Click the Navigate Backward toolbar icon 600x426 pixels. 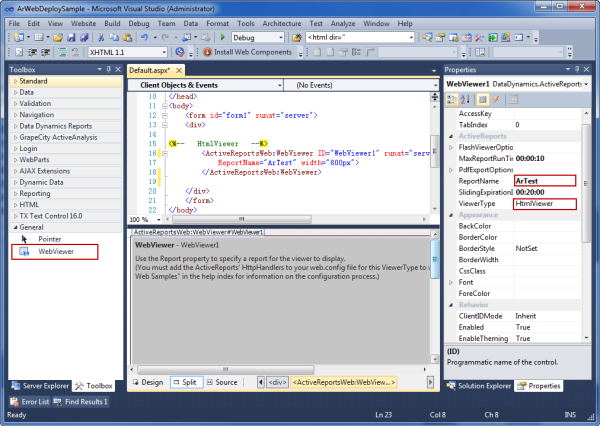click(x=187, y=38)
